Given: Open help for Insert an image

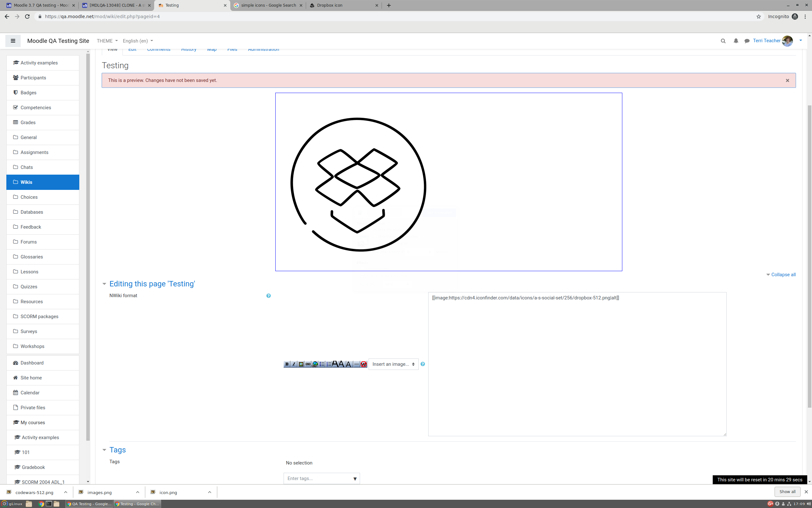Looking at the screenshot, I should (x=423, y=364).
